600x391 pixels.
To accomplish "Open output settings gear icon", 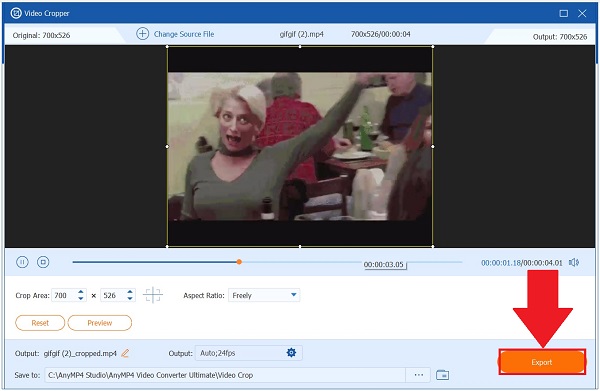I will click(x=291, y=352).
